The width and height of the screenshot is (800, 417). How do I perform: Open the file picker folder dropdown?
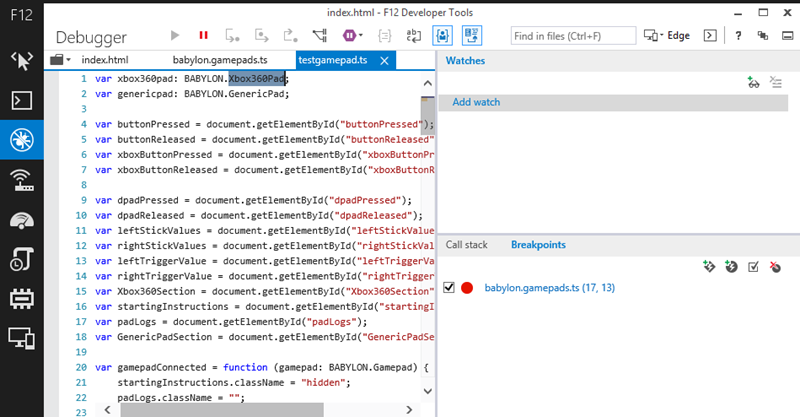point(60,60)
